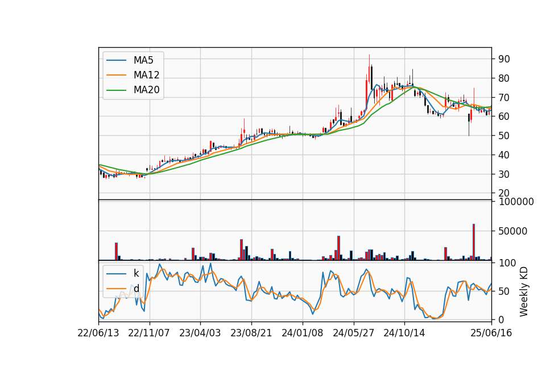The width and height of the screenshot is (546, 392).
Task: Click the 24/10/14 date axis label
Action: click(404, 333)
